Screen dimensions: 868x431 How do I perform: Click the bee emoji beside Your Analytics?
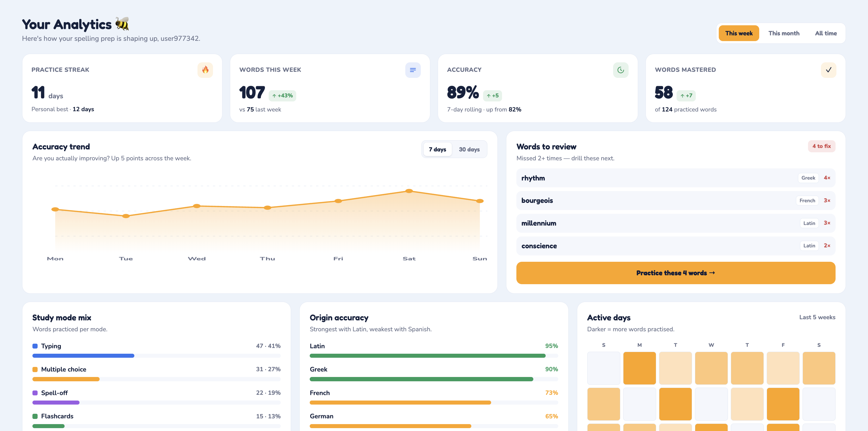pos(122,24)
